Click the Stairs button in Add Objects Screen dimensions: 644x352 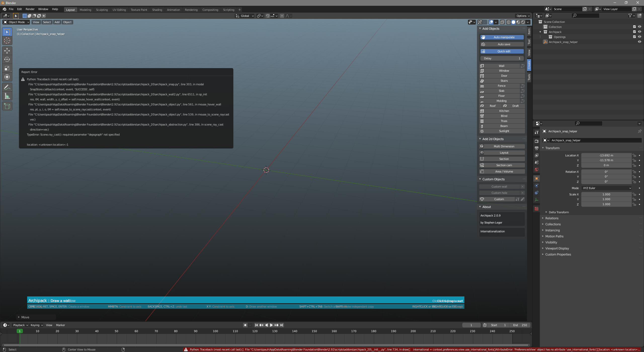pos(504,81)
